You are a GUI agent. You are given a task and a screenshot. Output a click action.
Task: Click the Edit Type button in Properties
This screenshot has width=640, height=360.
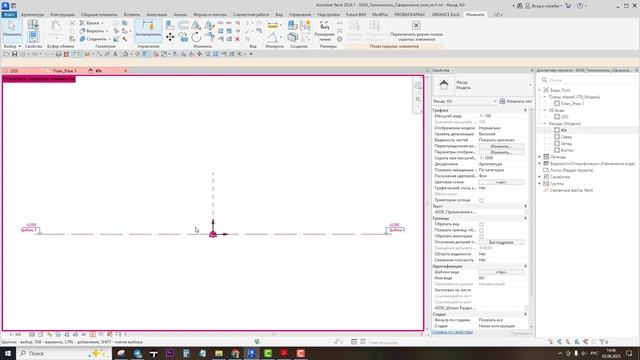516,101
